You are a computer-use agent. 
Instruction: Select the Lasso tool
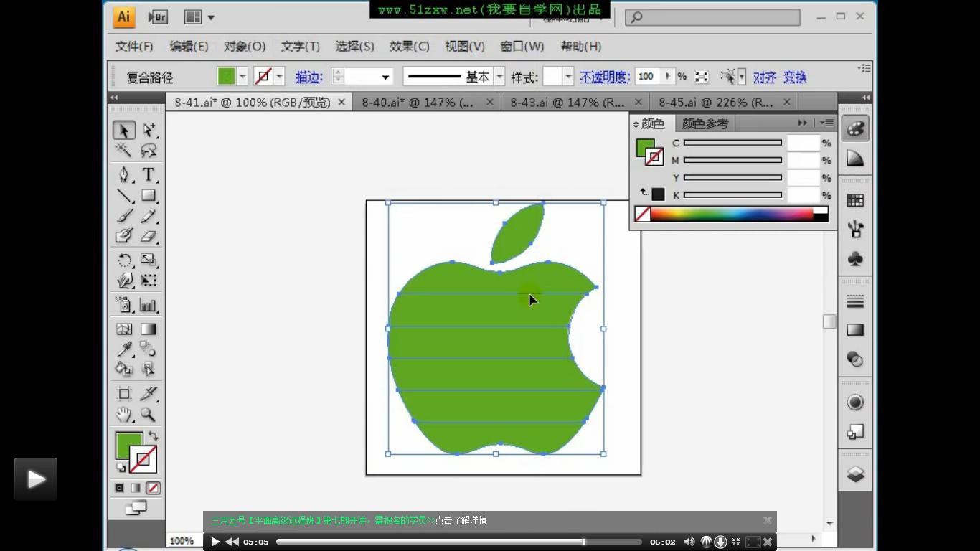[x=149, y=150]
